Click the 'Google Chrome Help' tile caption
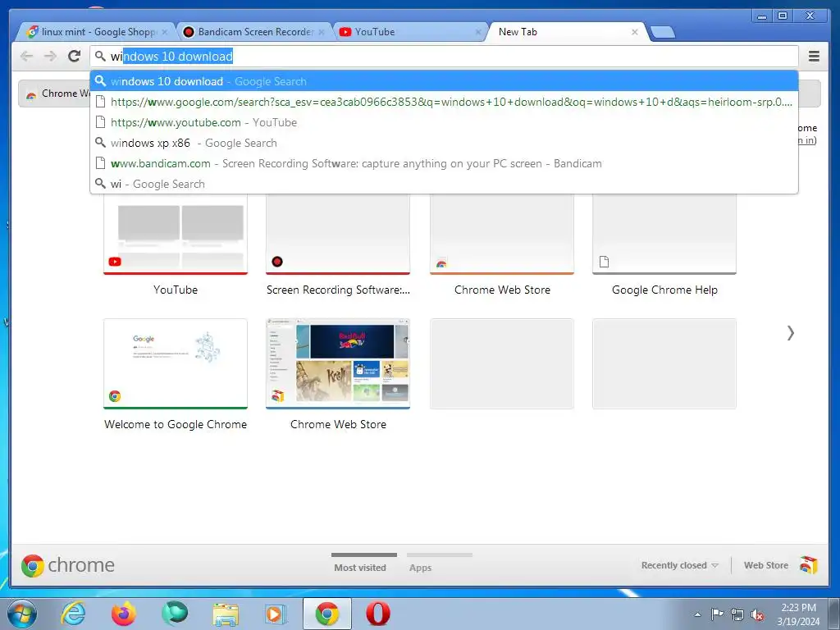 pyautogui.click(x=664, y=290)
